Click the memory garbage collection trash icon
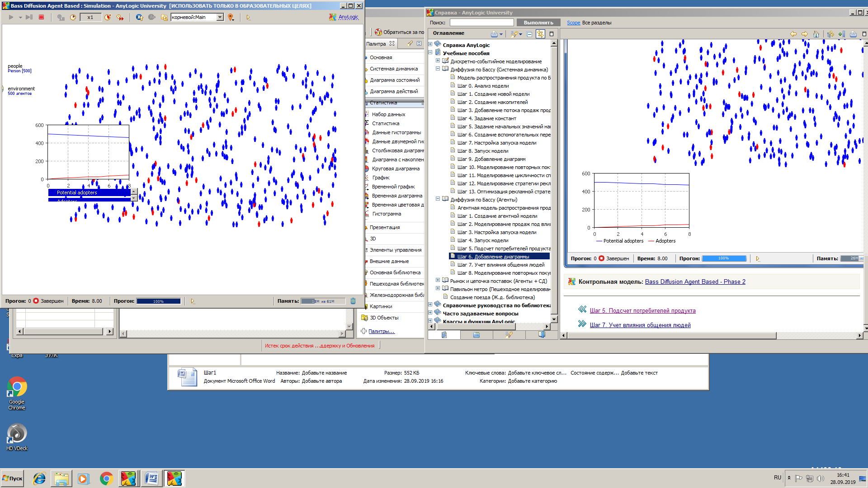Image resolution: width=868 pixels, height=488 pixels. (x=353, y=301)
